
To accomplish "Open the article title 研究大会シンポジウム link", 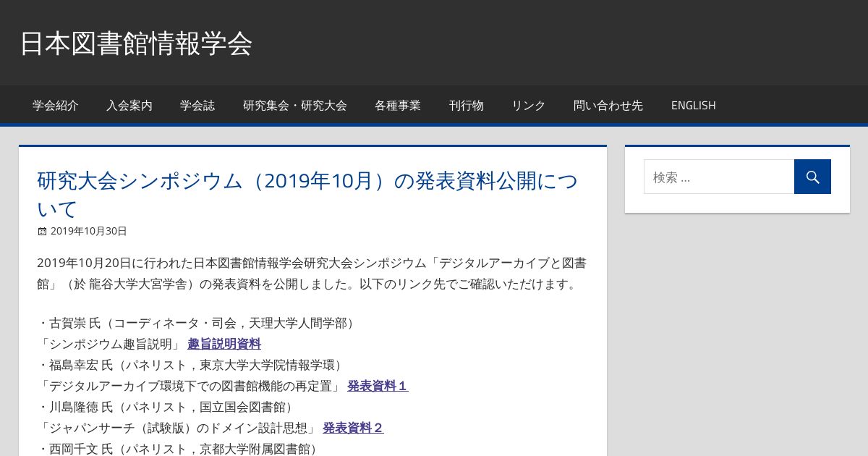I will coord(308,195).
